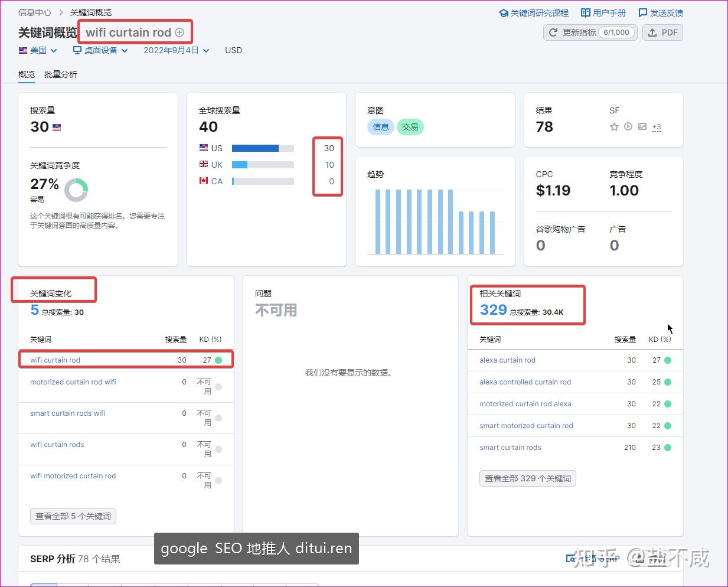This screenshot has width=728, height=587.
Task: Click the plus icon beside wifi curtain rod
Action: (180, 32)
